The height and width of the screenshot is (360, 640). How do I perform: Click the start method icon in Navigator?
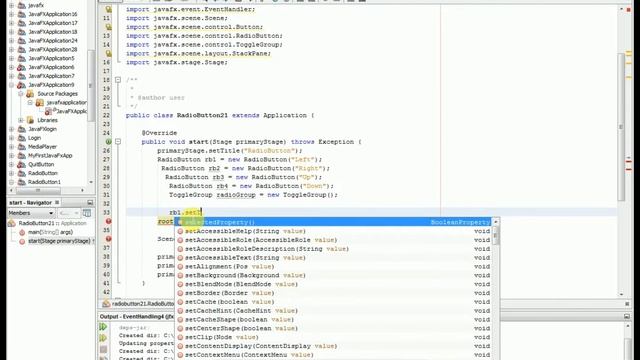click(22, 241)
